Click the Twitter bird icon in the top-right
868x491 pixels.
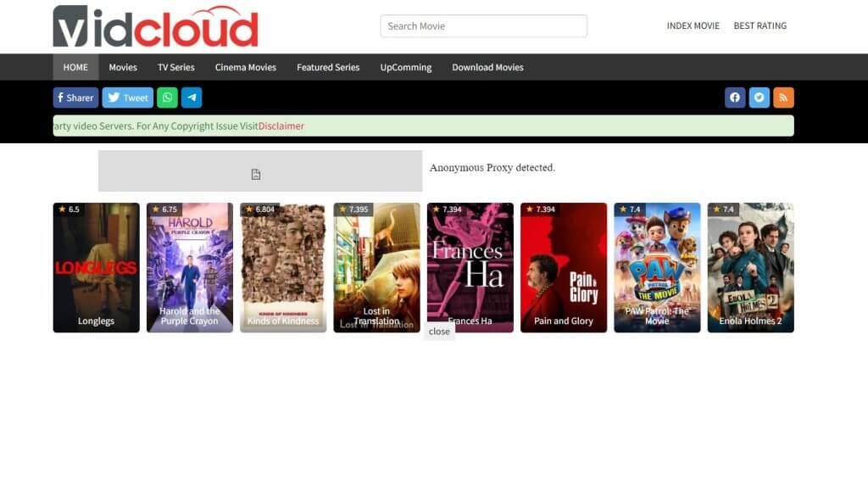759,97
